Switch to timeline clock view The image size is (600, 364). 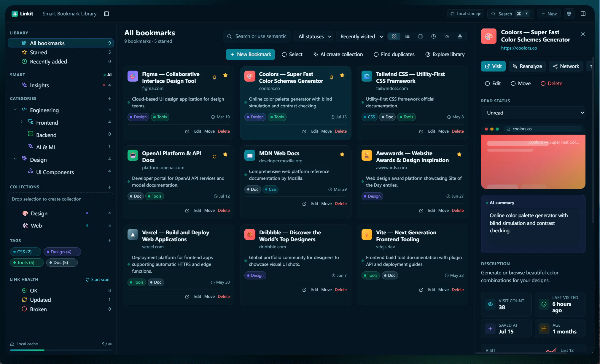434,36
